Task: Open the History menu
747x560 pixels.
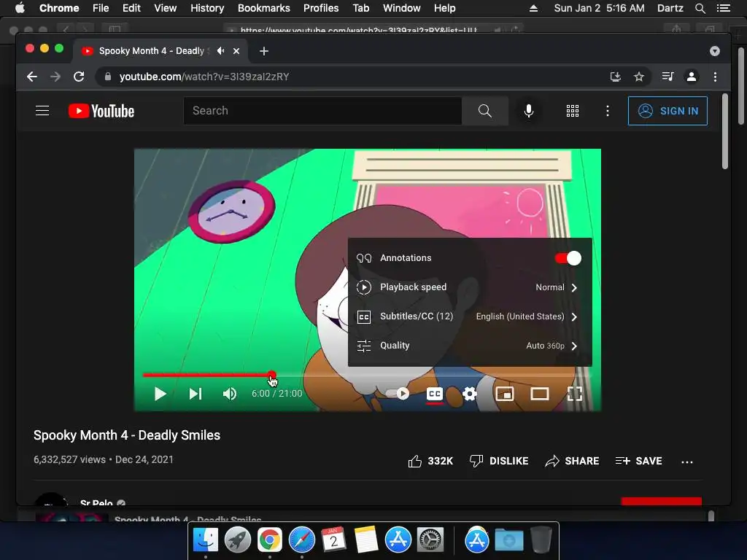Action: [206, 8]
